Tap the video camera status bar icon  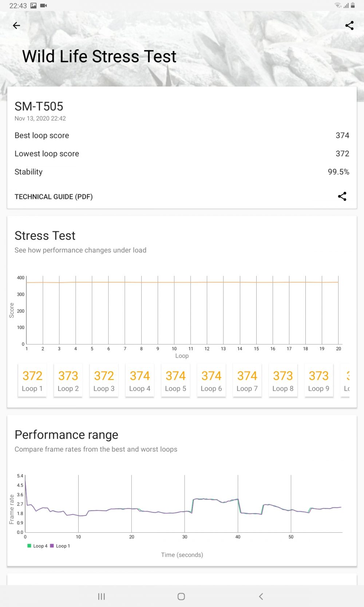(x=44, y=5)
